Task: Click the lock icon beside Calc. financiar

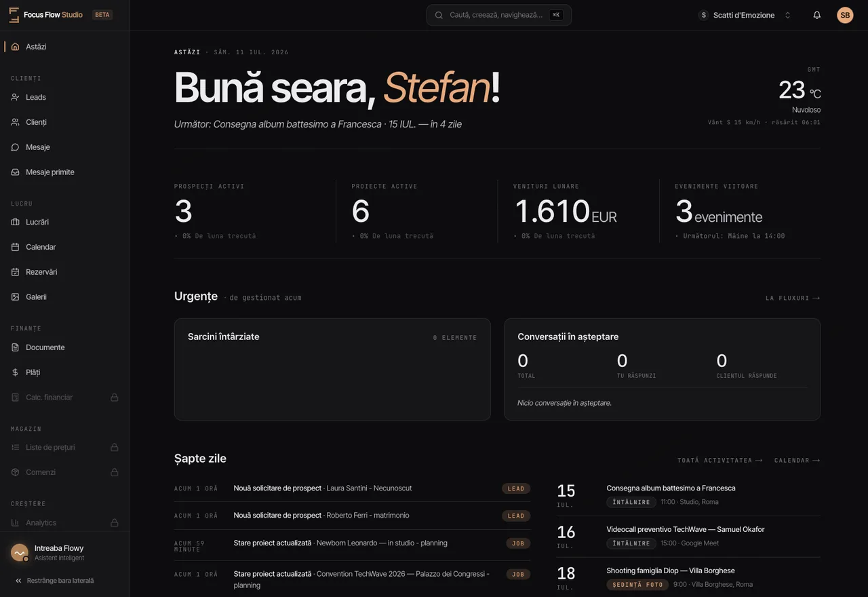Action: (x=115, y=398)
